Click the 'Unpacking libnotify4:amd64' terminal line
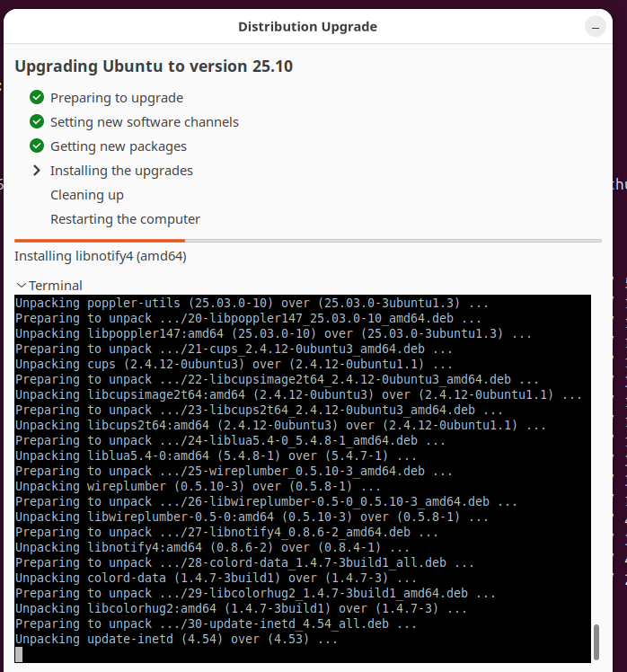The height and width of the screenshot is (672, 627). [212, 548]
